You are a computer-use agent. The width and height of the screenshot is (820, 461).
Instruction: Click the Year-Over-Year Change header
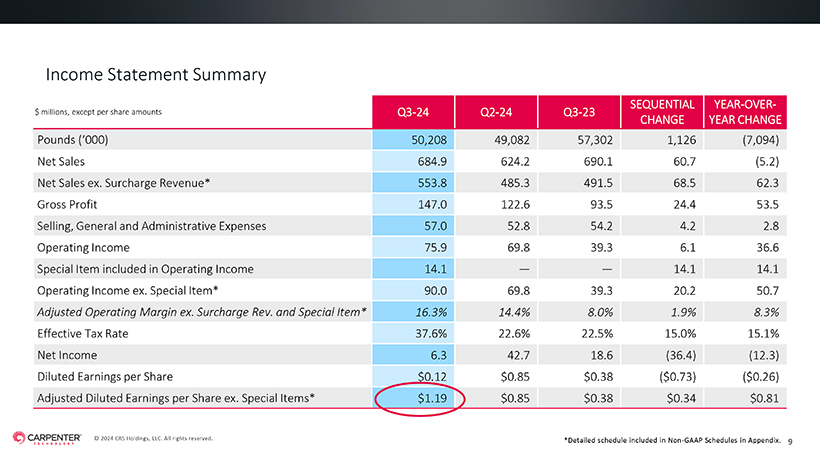(x=745, y=112)
